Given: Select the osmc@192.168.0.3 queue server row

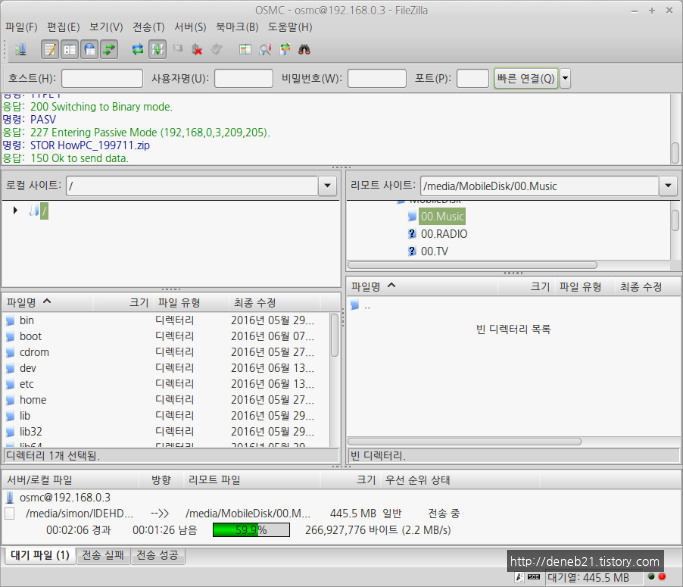Looking at the screenshot, I should tap(64, 497).
